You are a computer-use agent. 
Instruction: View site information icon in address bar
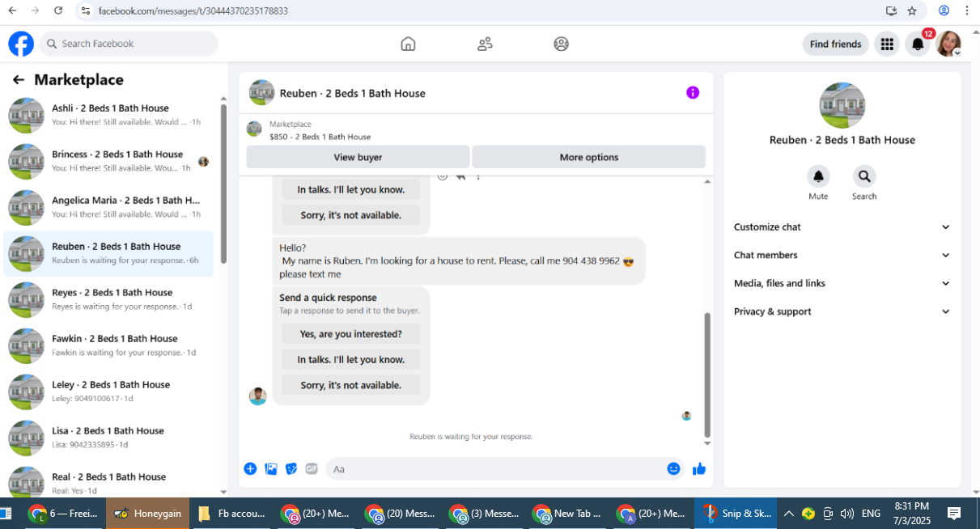[85, 11]
